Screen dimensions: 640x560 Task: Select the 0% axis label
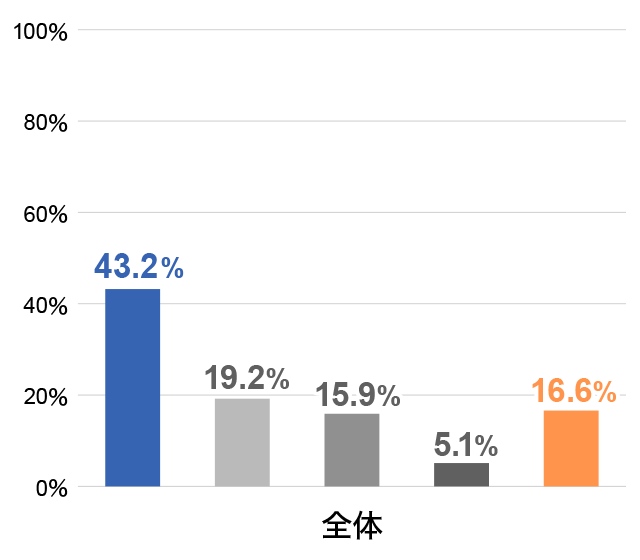coord(51,488)
